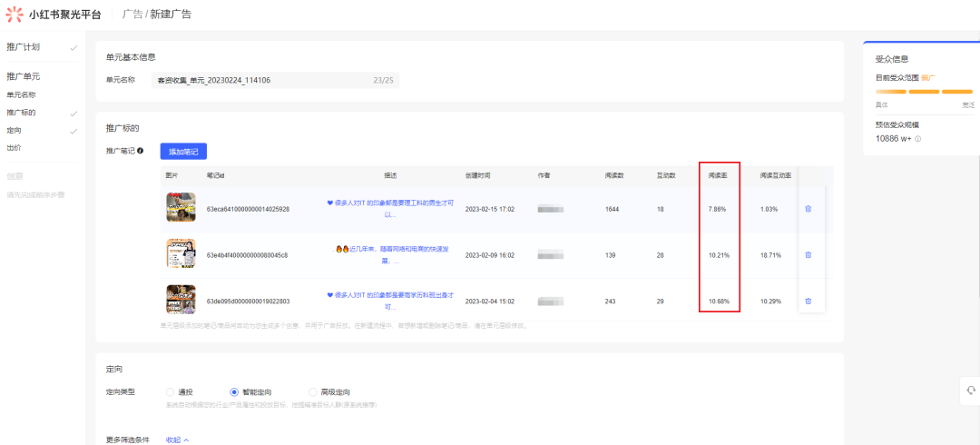Click creation time 2023-02-15 17:02
This screenshot has height=445, width=980.
point(489,209)
